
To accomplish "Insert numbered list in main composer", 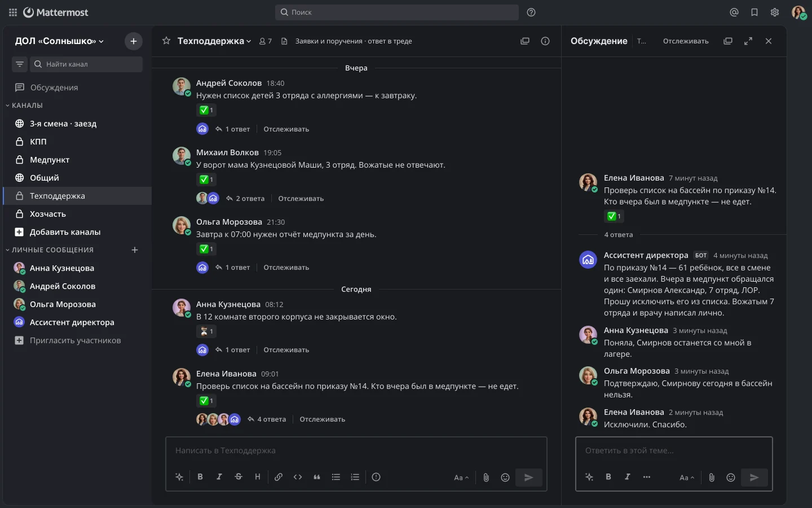I will pos(355,477).
